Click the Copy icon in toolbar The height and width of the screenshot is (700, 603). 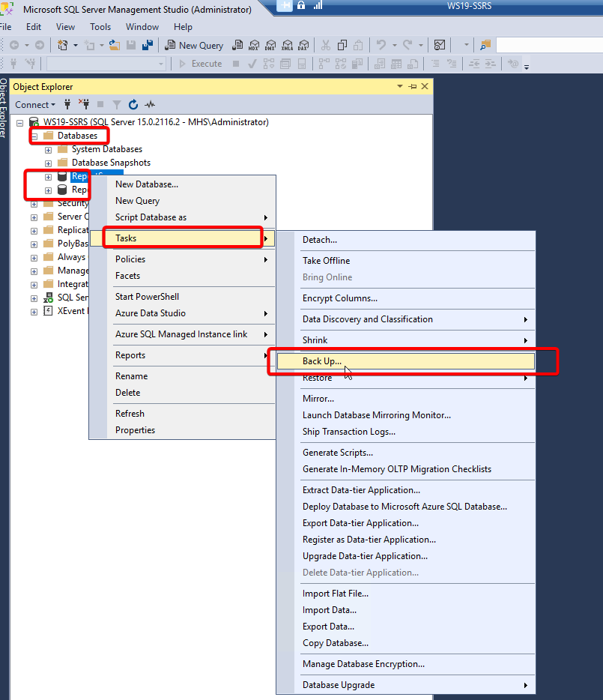pos(342,45)
